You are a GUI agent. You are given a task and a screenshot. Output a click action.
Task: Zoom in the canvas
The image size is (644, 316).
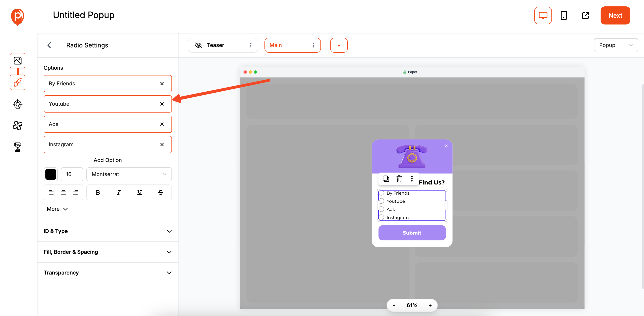430,305
